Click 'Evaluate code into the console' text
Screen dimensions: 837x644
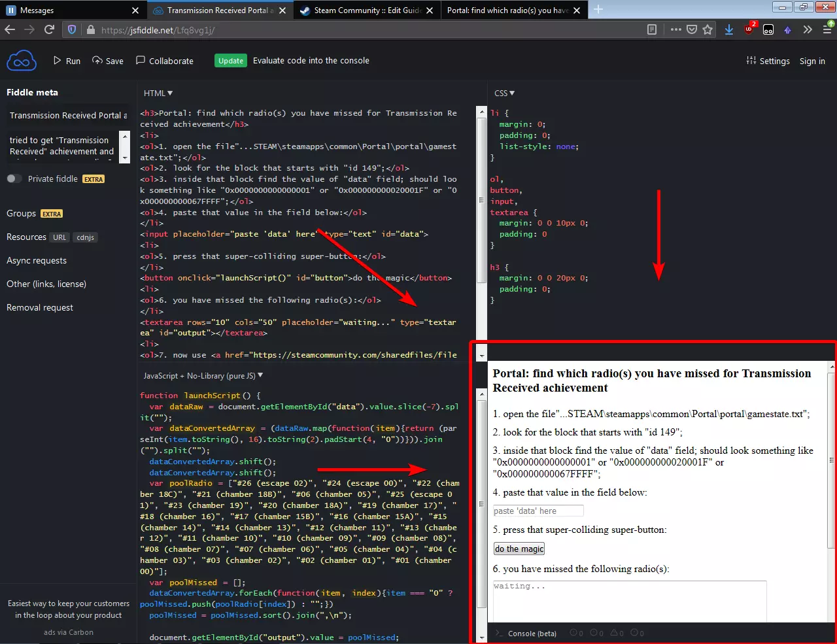(x=311, y=60)
